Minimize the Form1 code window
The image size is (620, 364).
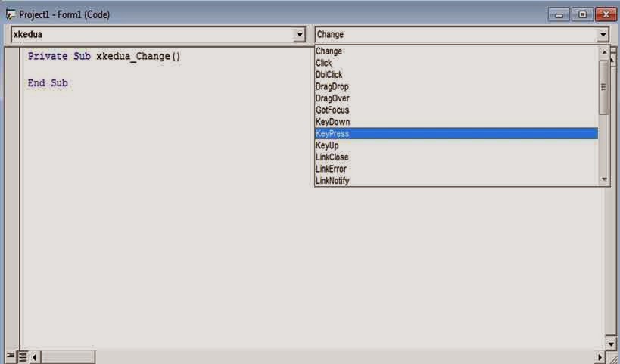pyautogui.click(x=559, y=15)
